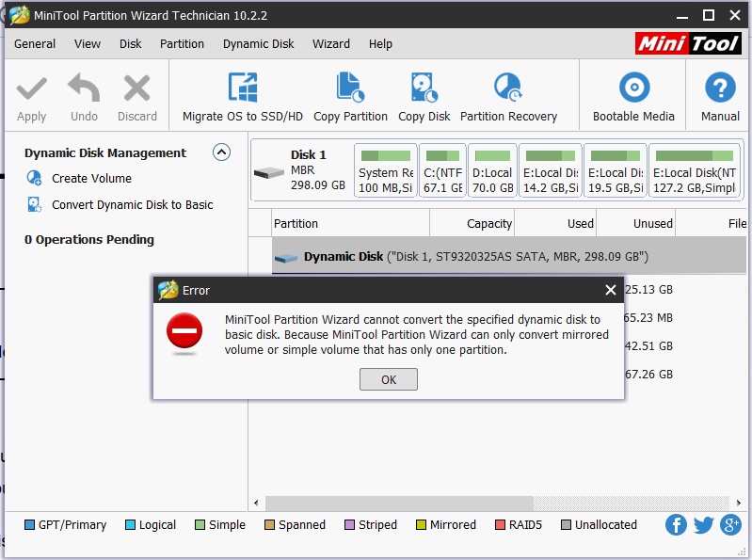Image resolution: width=752 pixels, height=560 pixels.
Task: Click the red error stop icon
Action: click(x=184, y=331)
